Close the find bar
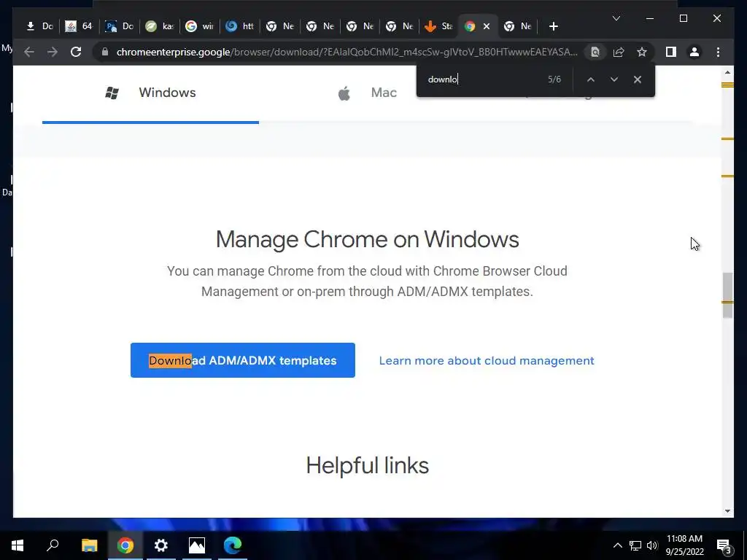Viewport: 747px width, 560px height. point(638,79)
